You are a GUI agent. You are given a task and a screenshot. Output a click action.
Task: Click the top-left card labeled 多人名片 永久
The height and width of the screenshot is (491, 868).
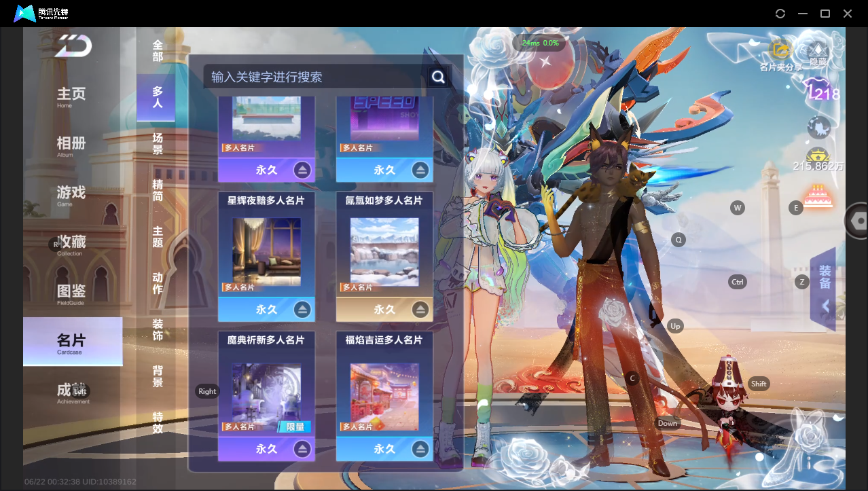[266, 139]
